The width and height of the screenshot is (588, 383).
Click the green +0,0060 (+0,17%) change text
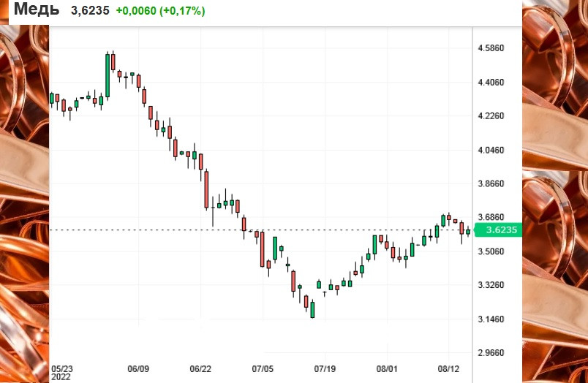(x=160, y=11)
